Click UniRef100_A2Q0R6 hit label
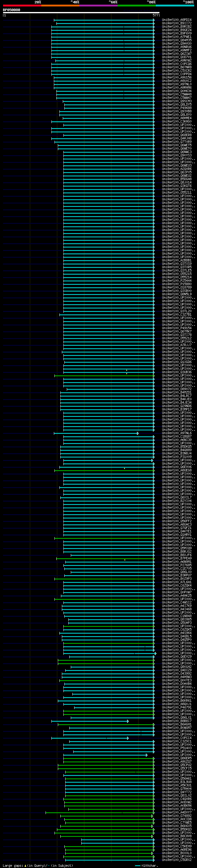 [x=176, y=169]
